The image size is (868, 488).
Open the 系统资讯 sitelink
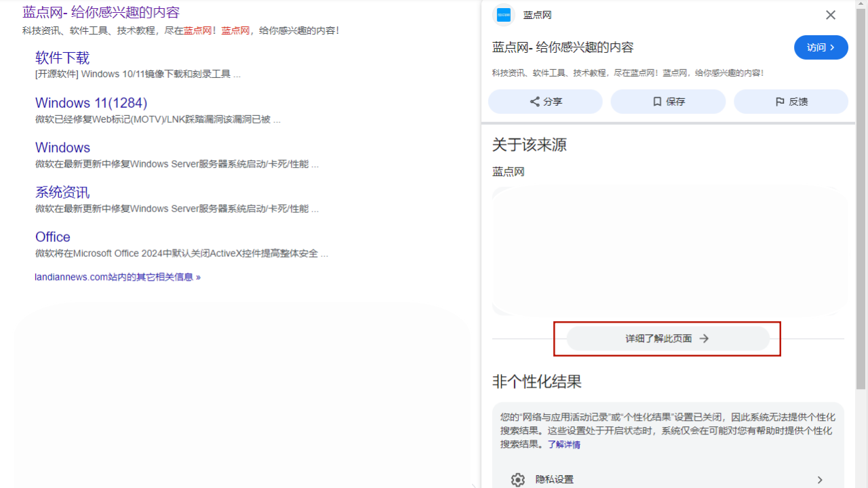62,192
